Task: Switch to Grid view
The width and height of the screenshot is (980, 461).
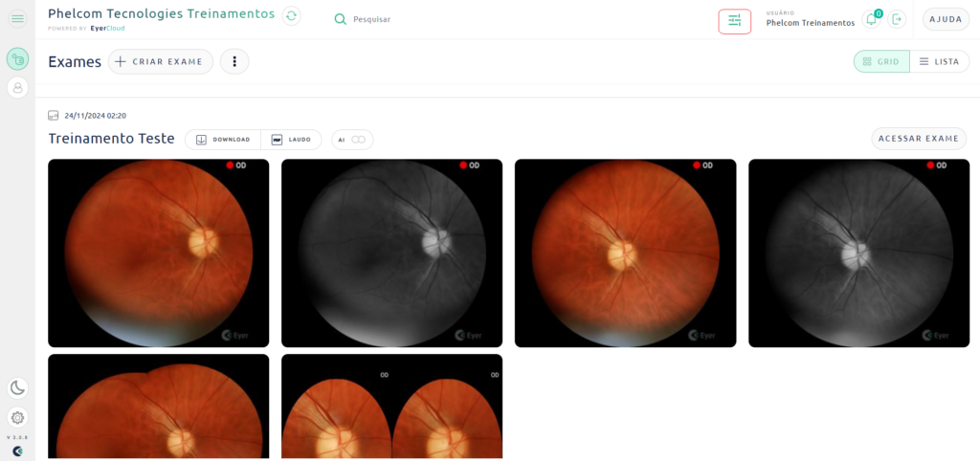Action: [881, 62]
